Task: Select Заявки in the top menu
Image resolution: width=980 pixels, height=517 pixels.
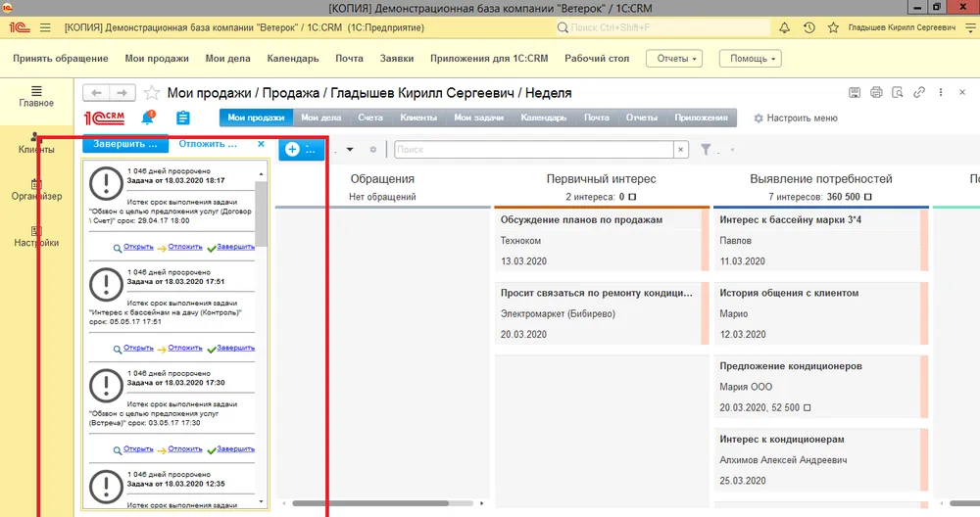Action: pyautogui.click(x=397, y=58)
